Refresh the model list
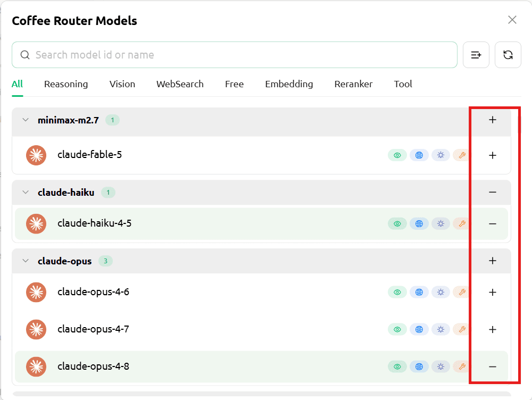Image resolution: width=532 pixels, height=400 pixels. [508, 55]
